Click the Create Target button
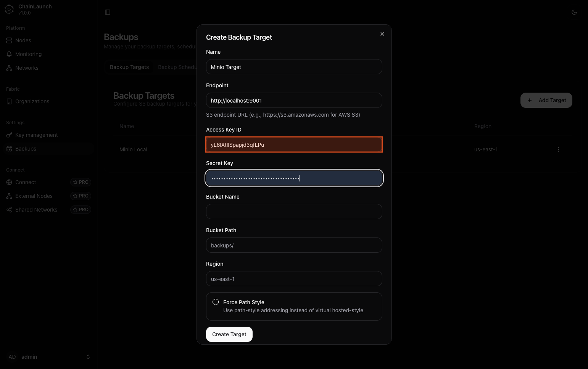This screenshot has width=588, height=369. [x=229, y=334]
